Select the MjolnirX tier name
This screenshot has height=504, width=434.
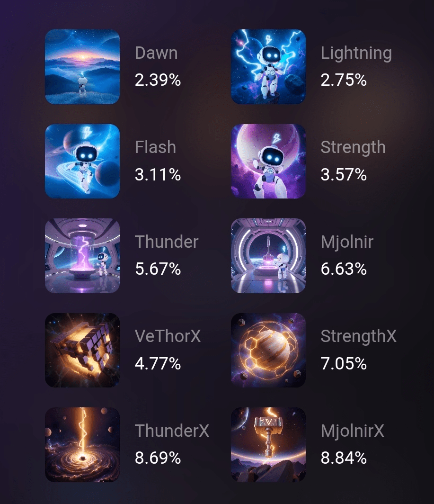point(353,432)
